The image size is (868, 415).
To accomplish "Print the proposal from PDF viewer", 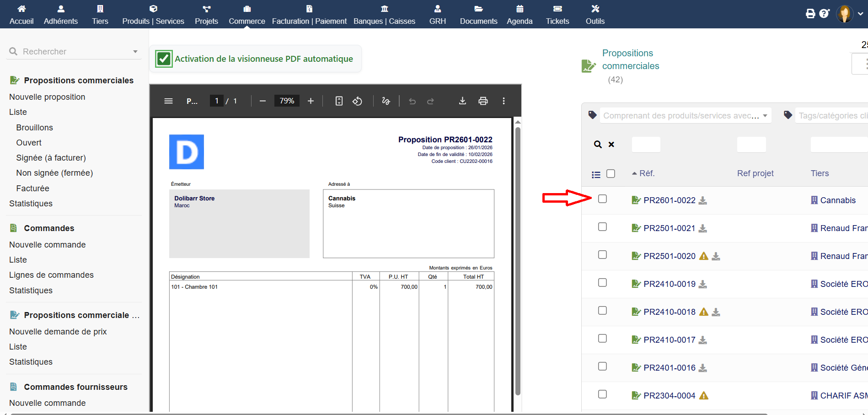I will pos(483,101).
